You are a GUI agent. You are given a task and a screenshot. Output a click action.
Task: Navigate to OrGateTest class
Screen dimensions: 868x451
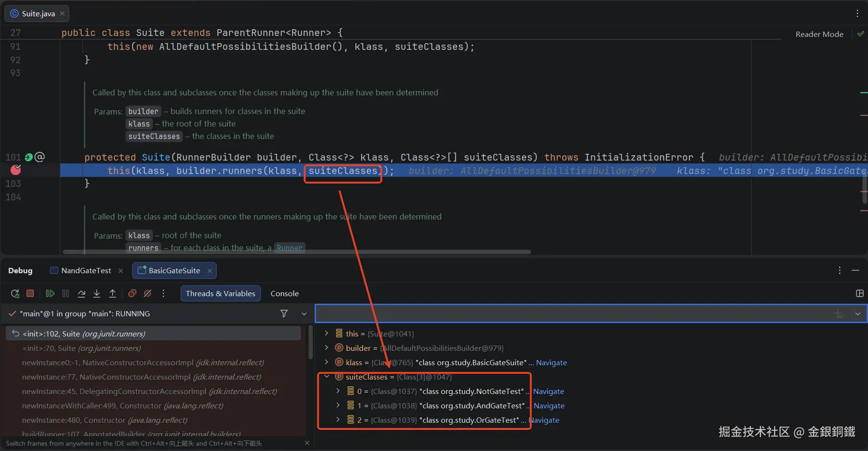coord(544,420)
